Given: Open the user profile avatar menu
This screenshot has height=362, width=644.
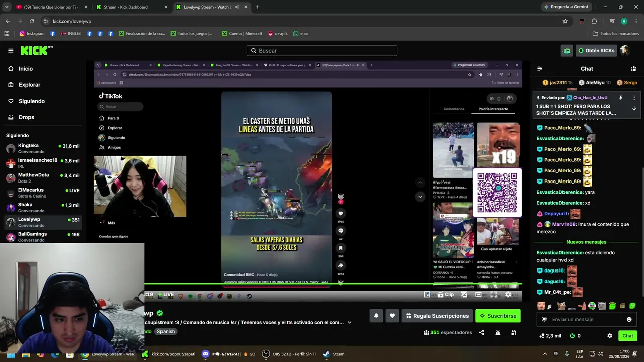Looking at the screenshot, I should click(625, 51).
